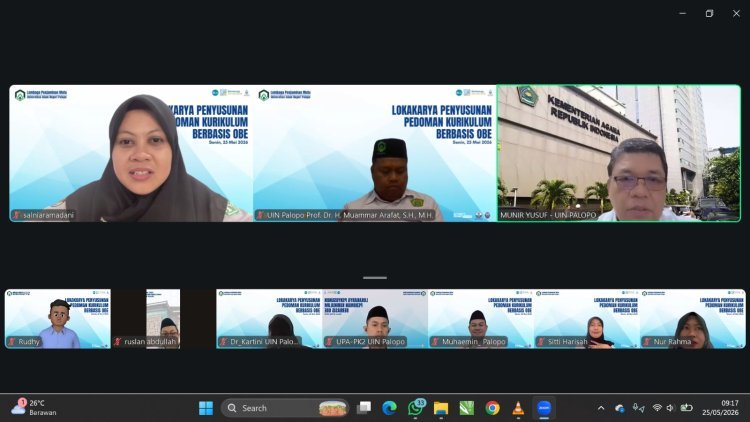Click muted mic icon on Nur Rahma tile
The height and width of the screenshot is (422, 750).
[x=647, y=342]
